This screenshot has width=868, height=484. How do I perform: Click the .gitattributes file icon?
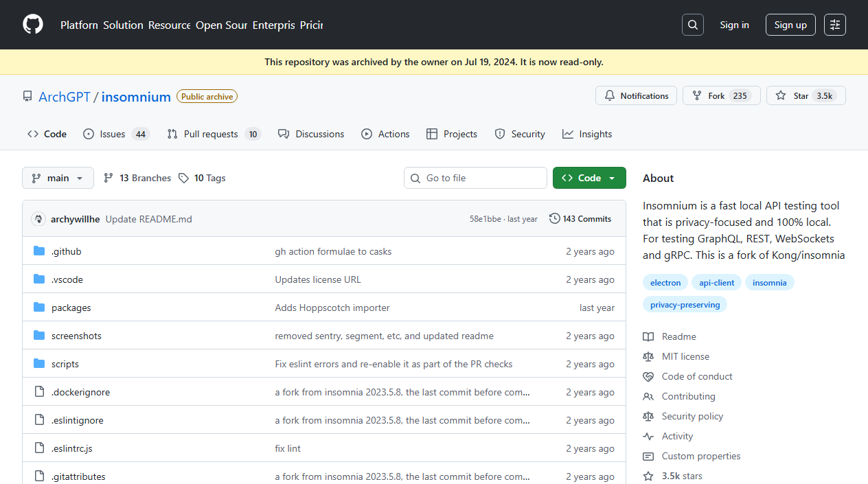pos(39,476)
